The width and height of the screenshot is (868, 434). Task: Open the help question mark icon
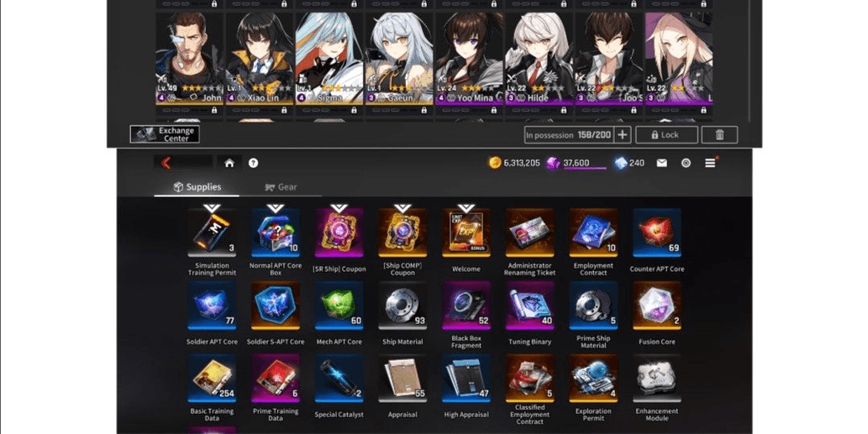(x=253, y=163)
